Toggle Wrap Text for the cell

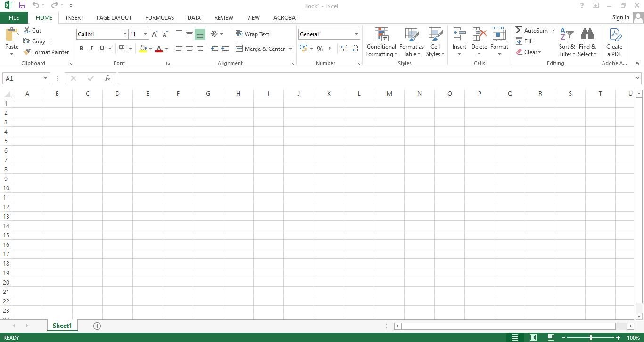click(253, 34)
